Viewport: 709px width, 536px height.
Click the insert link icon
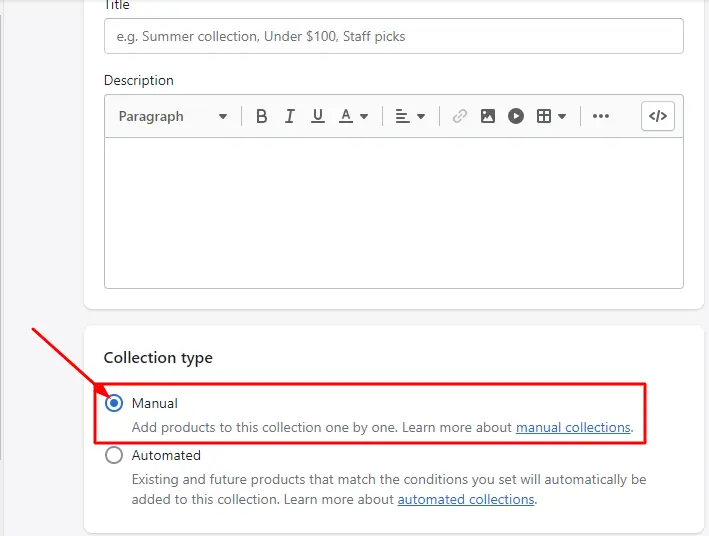click(460, 116)
